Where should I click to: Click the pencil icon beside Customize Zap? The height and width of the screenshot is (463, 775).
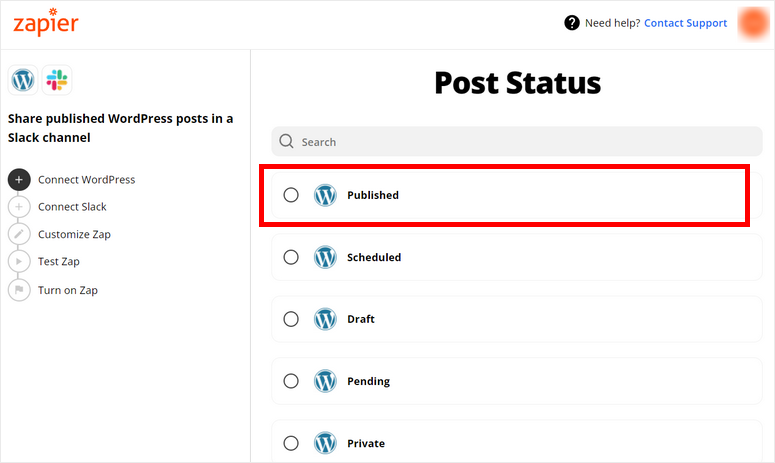tap(19, 234)
